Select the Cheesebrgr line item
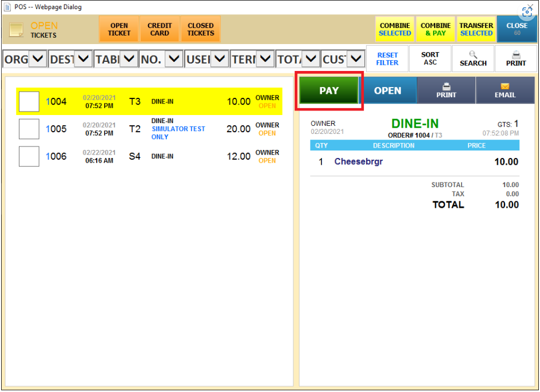Image resolution: width=540 pixels, height=392 pixels. point(359,162)
